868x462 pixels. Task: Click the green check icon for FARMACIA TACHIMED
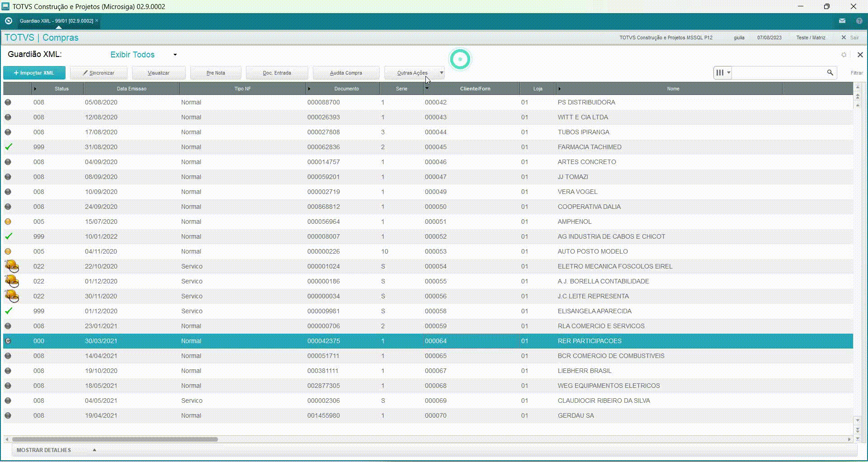8,147
